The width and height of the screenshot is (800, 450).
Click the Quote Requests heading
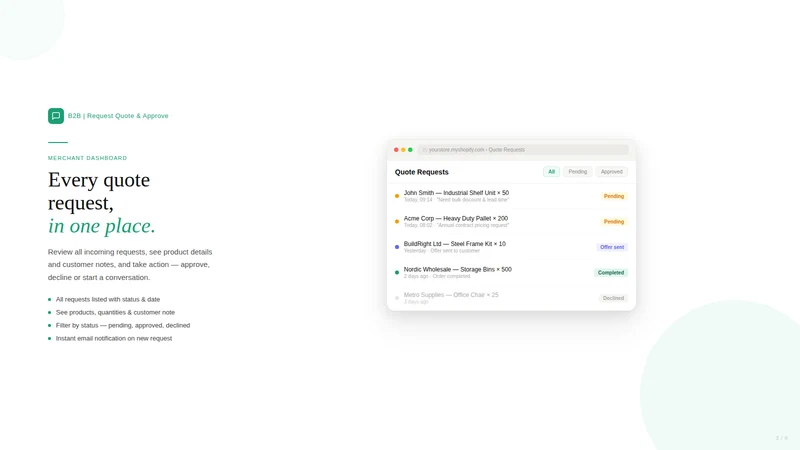coord(421,172)
